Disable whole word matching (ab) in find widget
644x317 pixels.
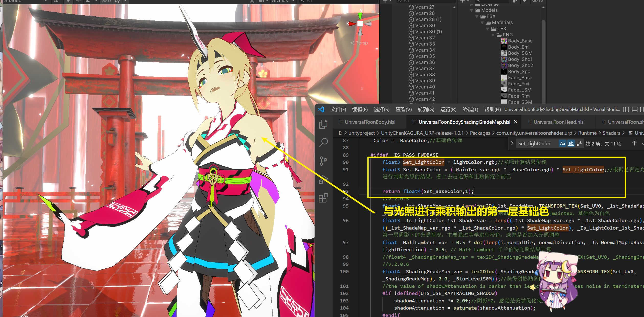pos(571,143)
